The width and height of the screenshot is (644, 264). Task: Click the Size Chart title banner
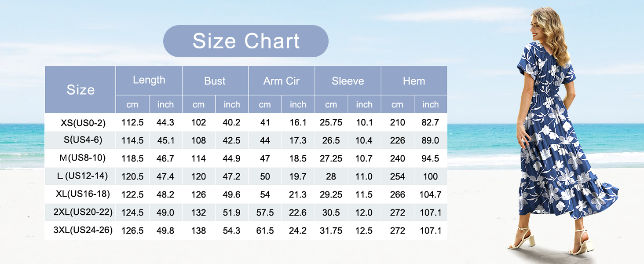click(x=245, y=41)
